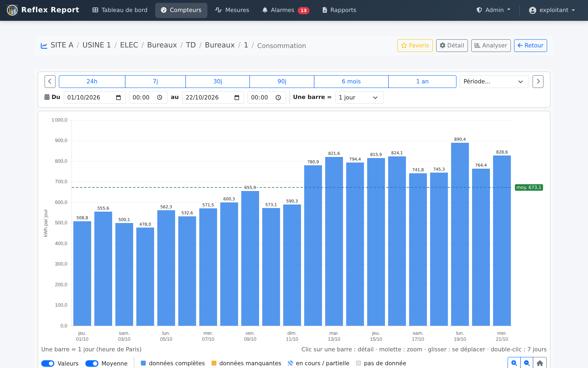
Task: Open the Rapports section
Action: coord(339,10)
